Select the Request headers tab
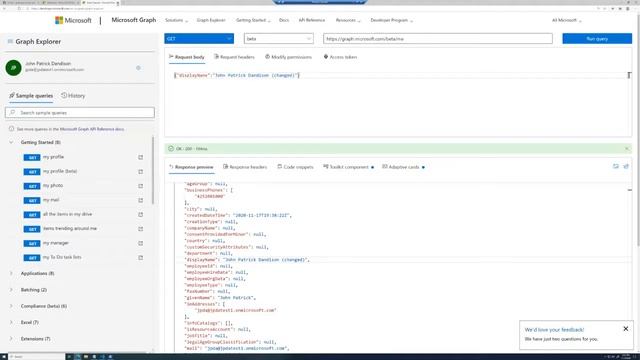 click(x=234, y=57)
